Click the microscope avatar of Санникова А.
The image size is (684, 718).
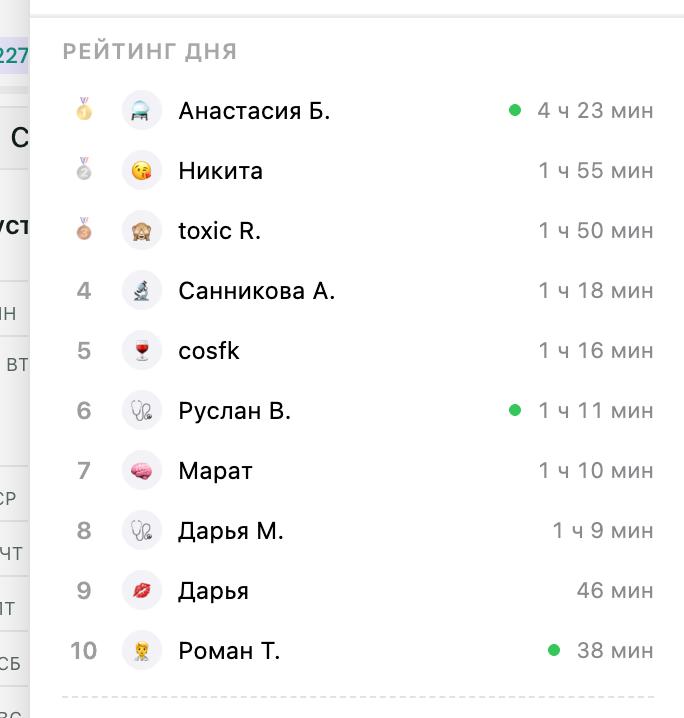(x=141, y=290)
